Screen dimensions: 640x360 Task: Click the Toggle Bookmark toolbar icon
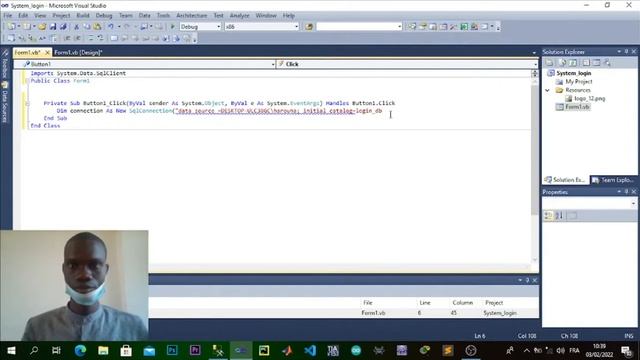(x=114, y=38)
